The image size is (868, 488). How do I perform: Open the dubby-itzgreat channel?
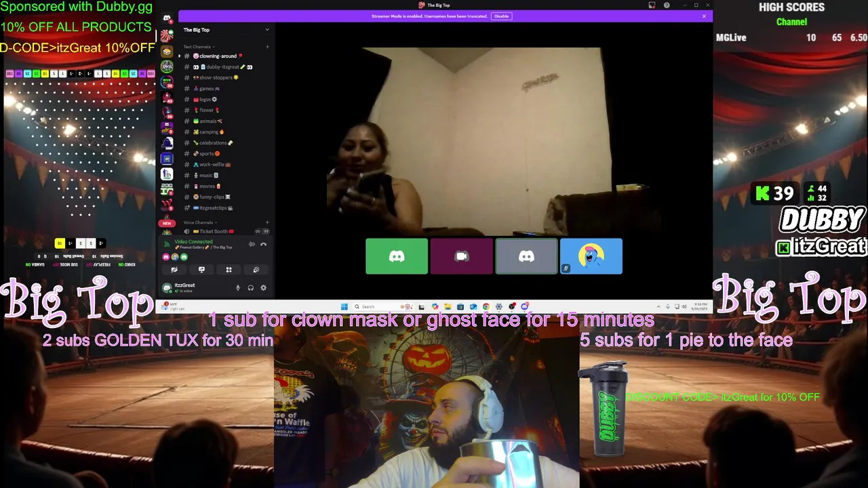224,67
